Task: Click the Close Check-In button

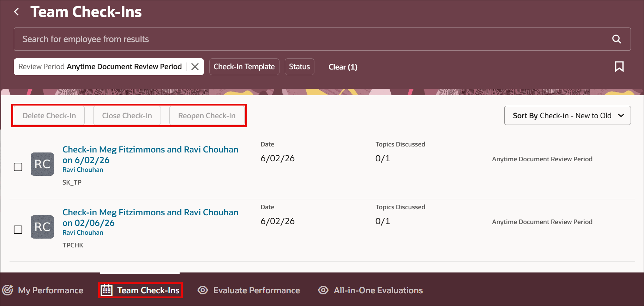Action: (x=127, y=115)
